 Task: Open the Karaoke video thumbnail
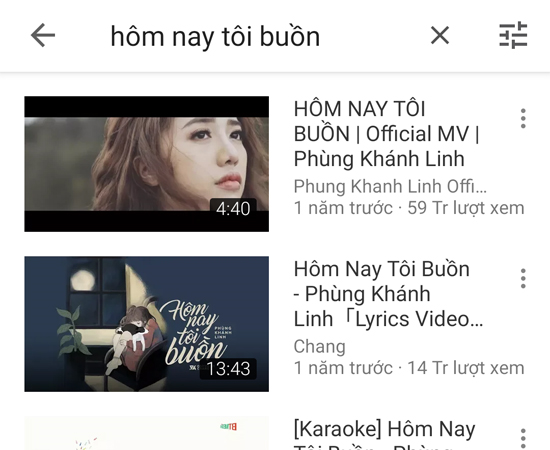147,433
